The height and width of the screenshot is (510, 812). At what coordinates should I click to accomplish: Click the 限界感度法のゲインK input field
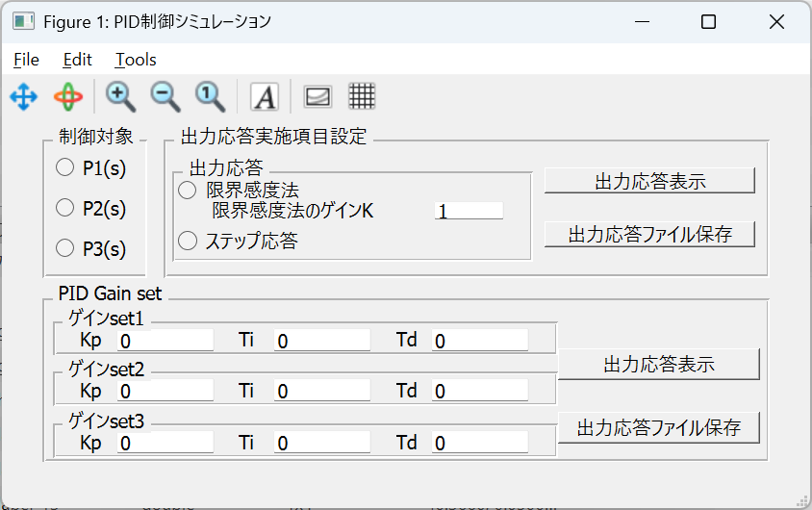469,211
